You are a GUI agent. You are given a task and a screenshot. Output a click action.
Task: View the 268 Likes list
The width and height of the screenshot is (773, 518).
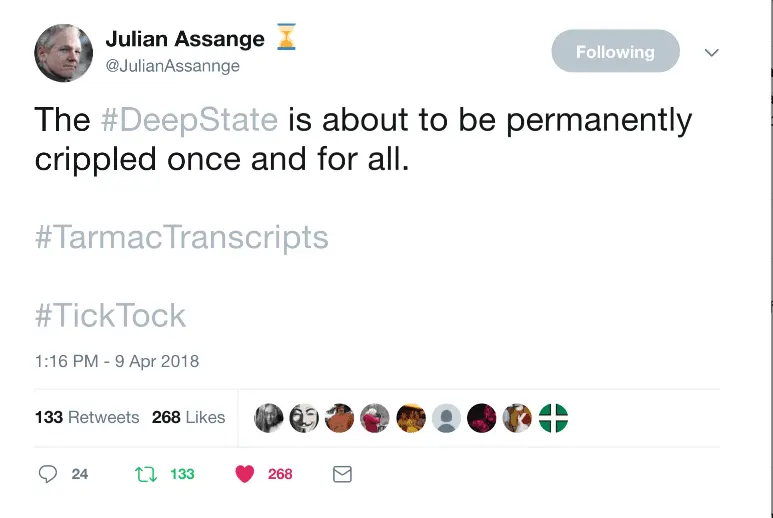click(x=188, y=417)
